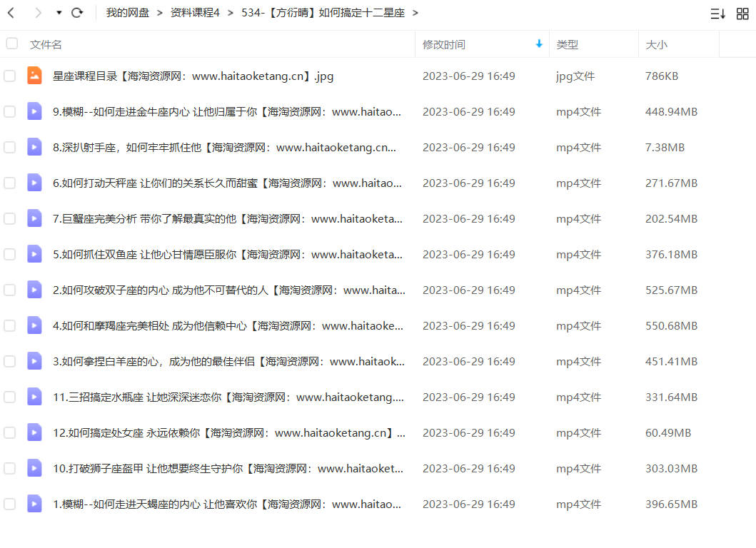Go to 我的网盘 breadcrumb

point(128,13)
